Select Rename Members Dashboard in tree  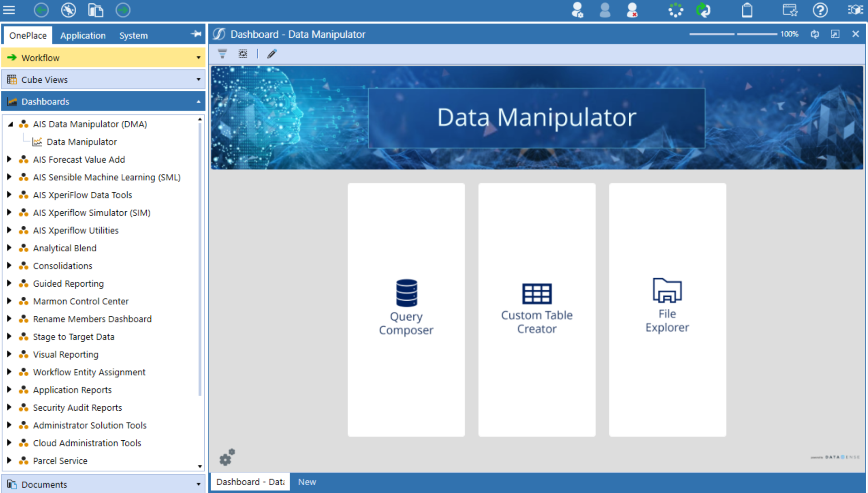pyautogui.click(x=92, y=319)
